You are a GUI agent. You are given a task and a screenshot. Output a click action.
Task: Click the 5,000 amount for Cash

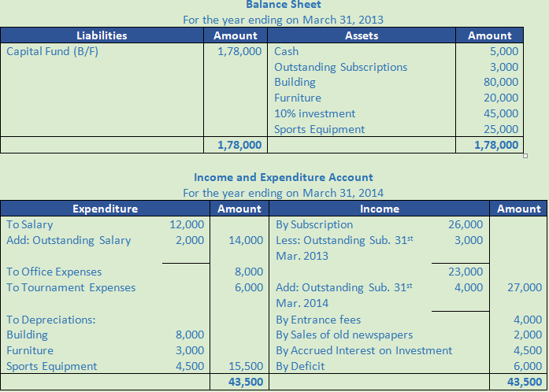coord(504,51)
